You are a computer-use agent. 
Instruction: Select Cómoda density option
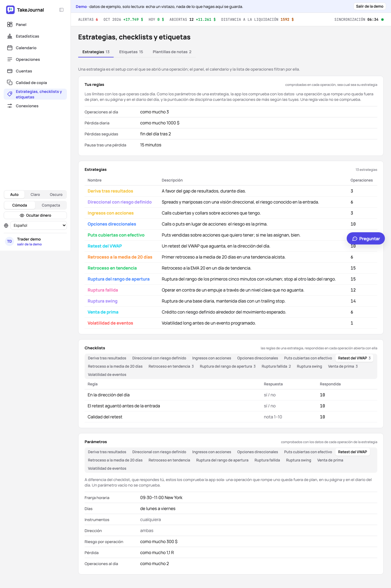point(20,205)
